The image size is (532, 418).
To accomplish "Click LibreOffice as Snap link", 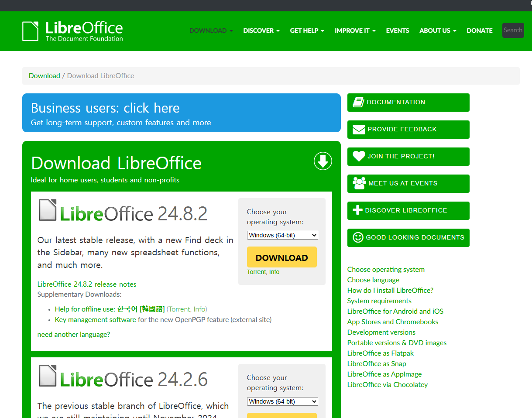I will coord(377,363).
